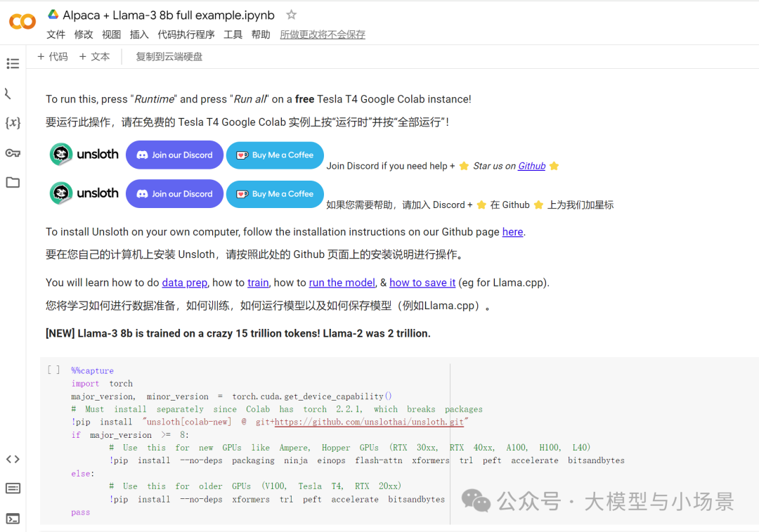Image resolution: width=759 pixels, height=532 pixels.
Task: Run the %%capture code cell
Action: 53,370
